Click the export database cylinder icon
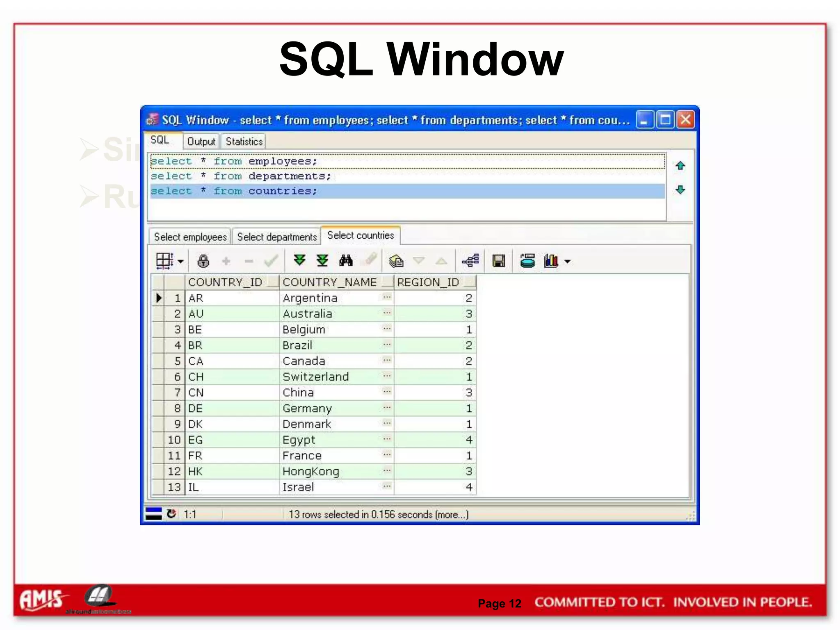This screenshot has height=630, width=840. 527,261
